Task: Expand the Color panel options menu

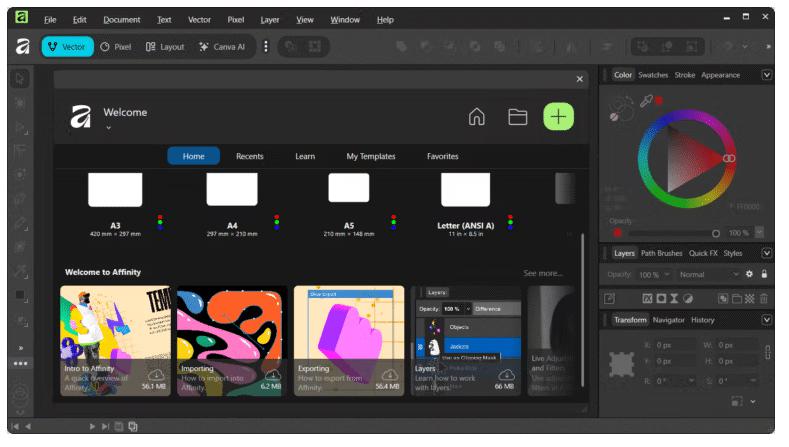Action: [x=767, y=75]
